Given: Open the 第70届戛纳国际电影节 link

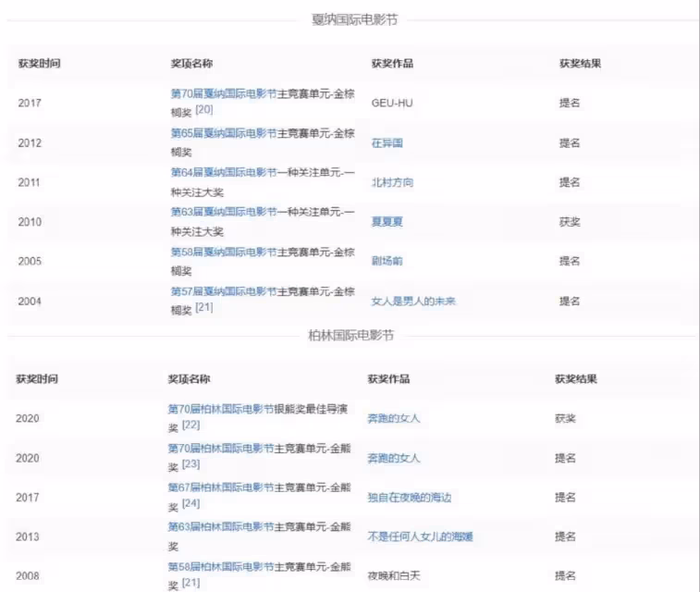Looking at the screenshot, I should tap(224, 93).
